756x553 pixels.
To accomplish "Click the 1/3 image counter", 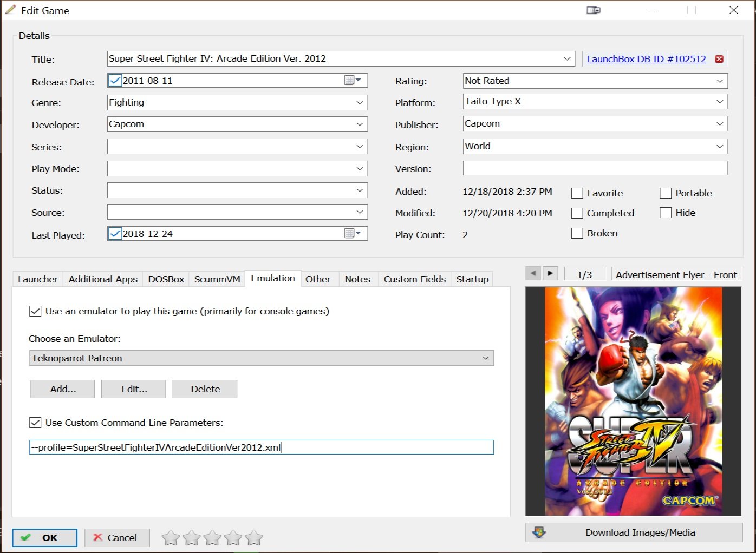I will pyautogui.click(x=585, y=275).
